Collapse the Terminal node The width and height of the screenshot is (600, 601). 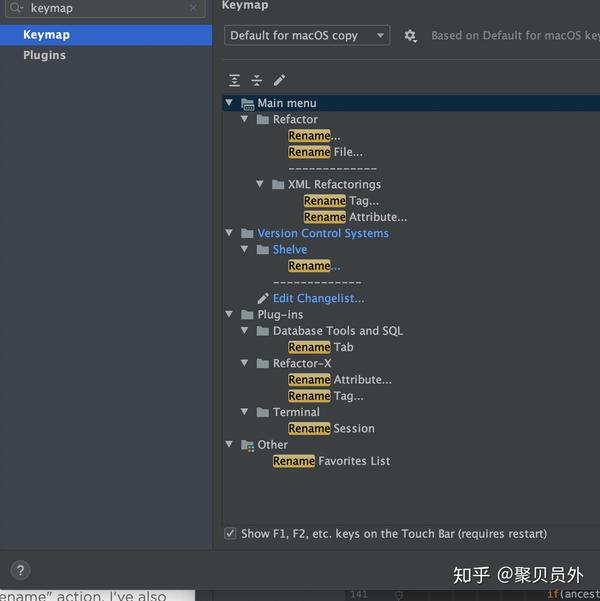pos(245,412)
